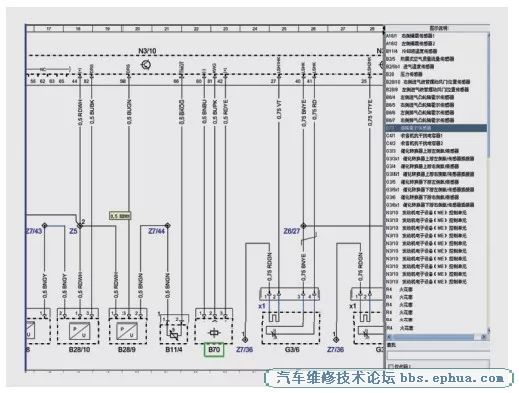Select the B11/4 temperature sensor symbol
Image resolution: width=519 pixels, height=393 pixels.
click(174, 334)
